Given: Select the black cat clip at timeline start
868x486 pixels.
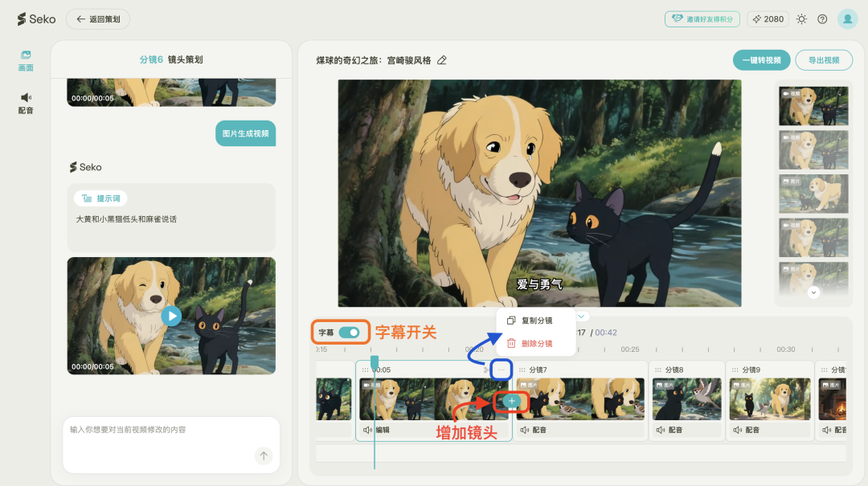Looking at the screenshot, I should click(334, 399).
